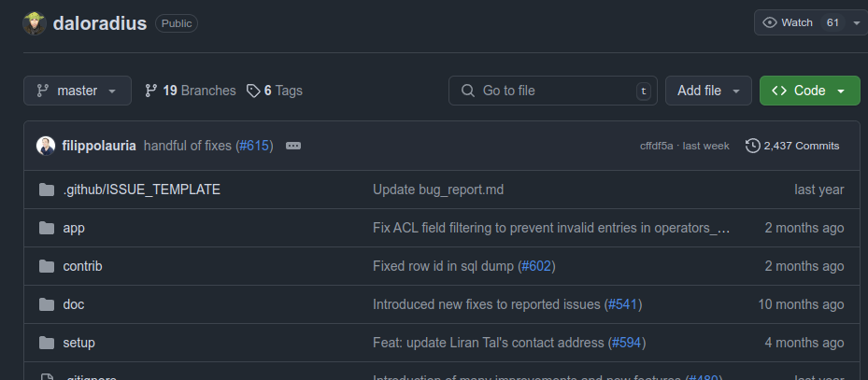Click the branch icon in master selector
Screen dimensions: 868x380
point(43,91)
